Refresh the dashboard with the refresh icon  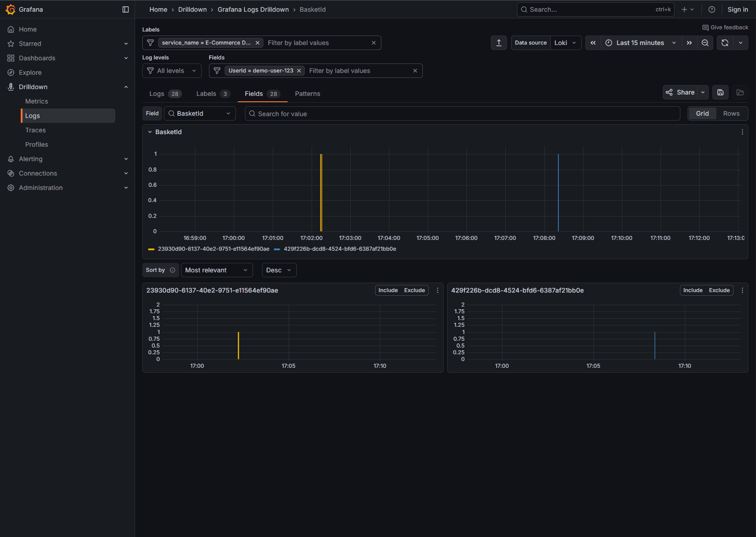click(x=724, y=42)
